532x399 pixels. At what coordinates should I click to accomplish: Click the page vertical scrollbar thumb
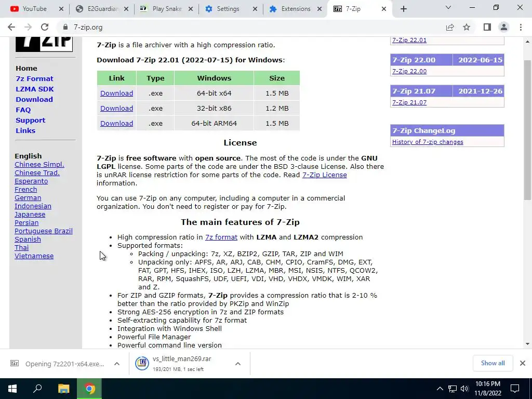pos(527,130)
